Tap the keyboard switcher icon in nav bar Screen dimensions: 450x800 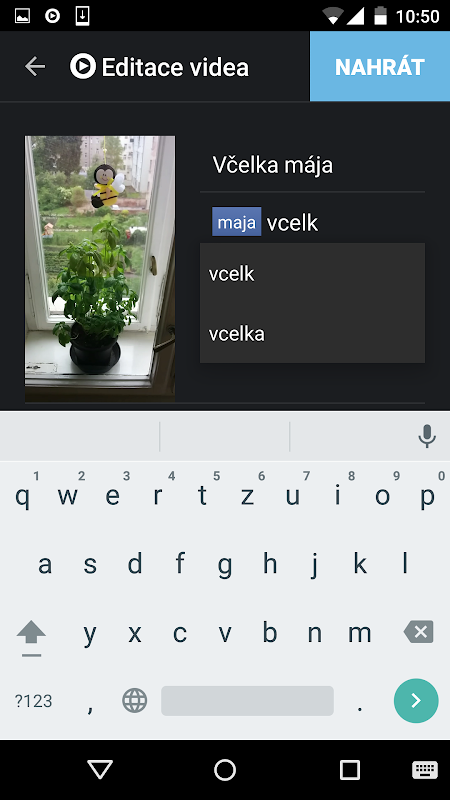click(x=425, y=770)
